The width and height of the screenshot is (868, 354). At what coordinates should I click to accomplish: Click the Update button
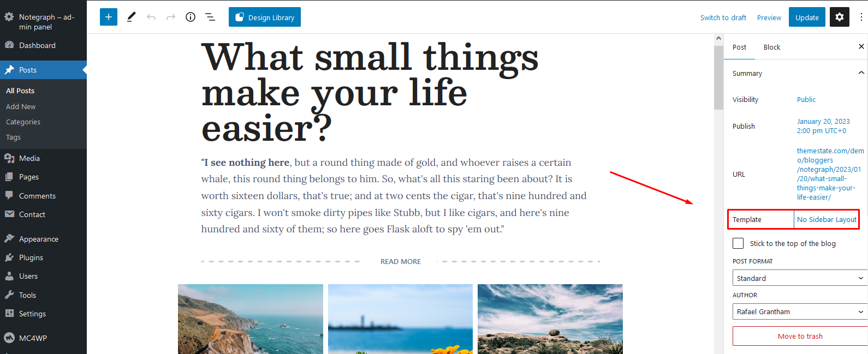click(x=807, y=17)
